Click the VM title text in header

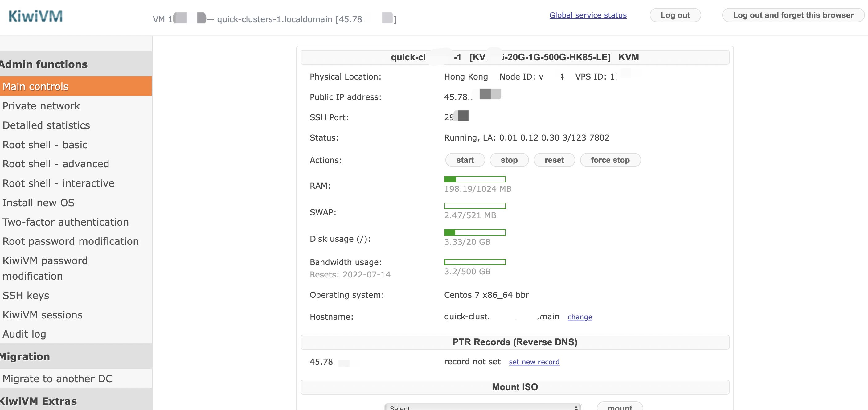(x=275, y=19)
